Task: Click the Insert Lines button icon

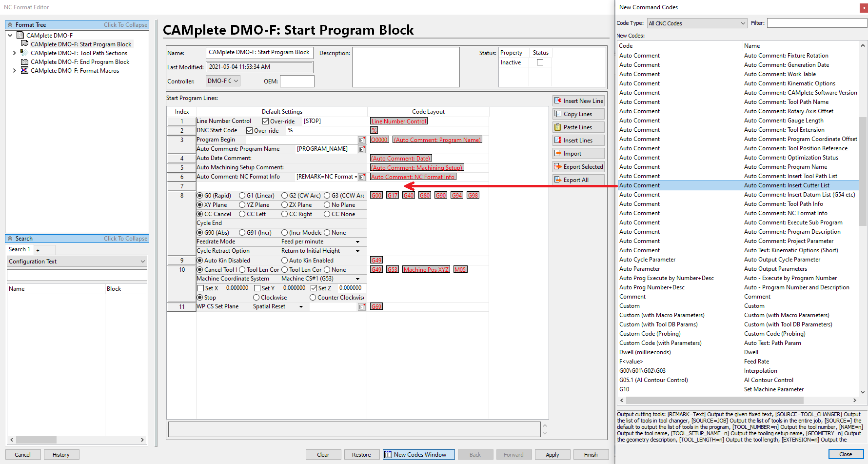Action: pos(558,140)
